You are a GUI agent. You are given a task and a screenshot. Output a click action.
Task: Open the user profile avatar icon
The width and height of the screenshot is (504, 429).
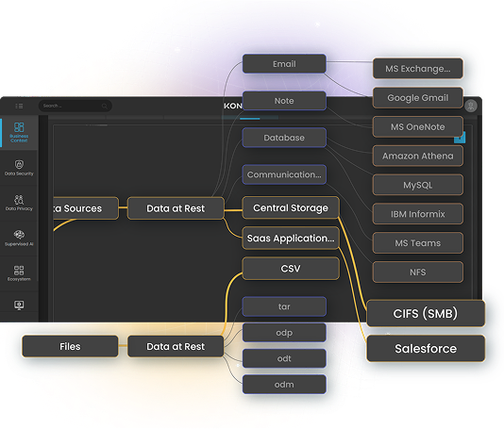(x=471, y=106)
